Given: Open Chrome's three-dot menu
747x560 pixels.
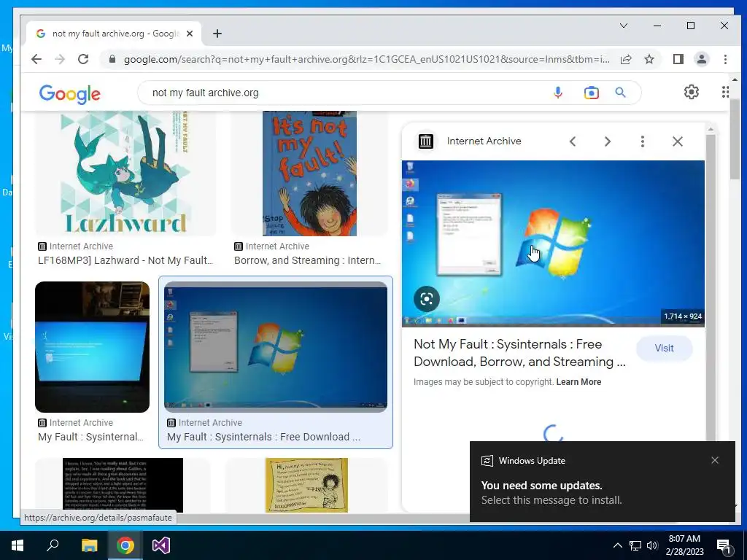Looking at the screenshot, I should point(725,59).
